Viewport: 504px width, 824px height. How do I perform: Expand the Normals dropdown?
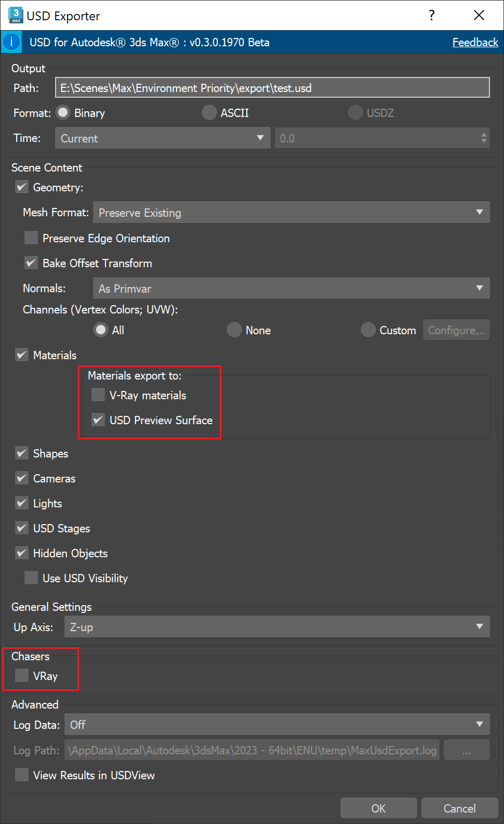(x=291, y=289)
